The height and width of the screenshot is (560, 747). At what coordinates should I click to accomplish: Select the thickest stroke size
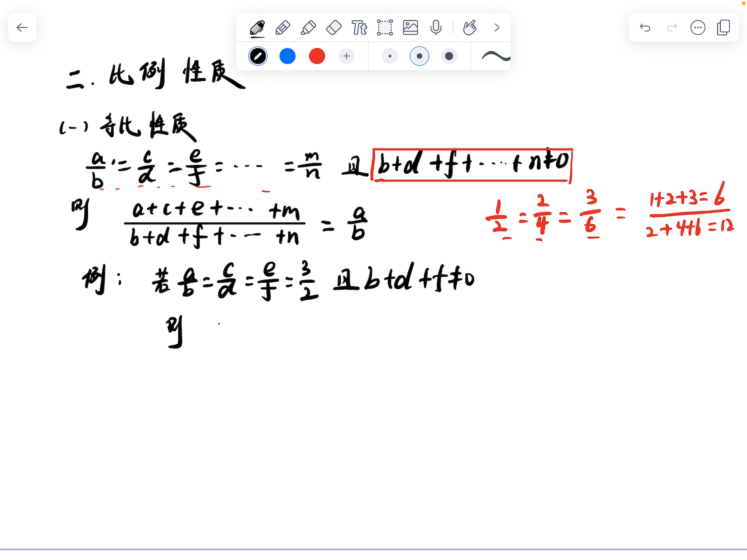(x=449, y=56)
